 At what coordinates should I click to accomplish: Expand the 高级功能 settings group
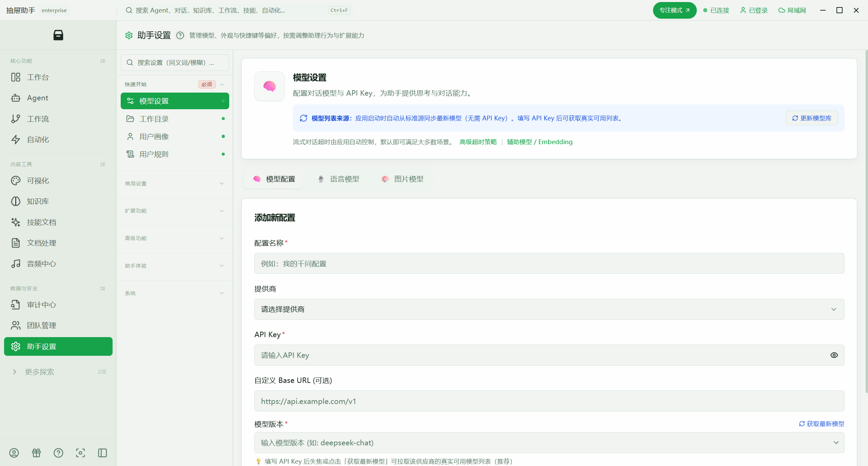pyautogui.click(x=175, y=238)
